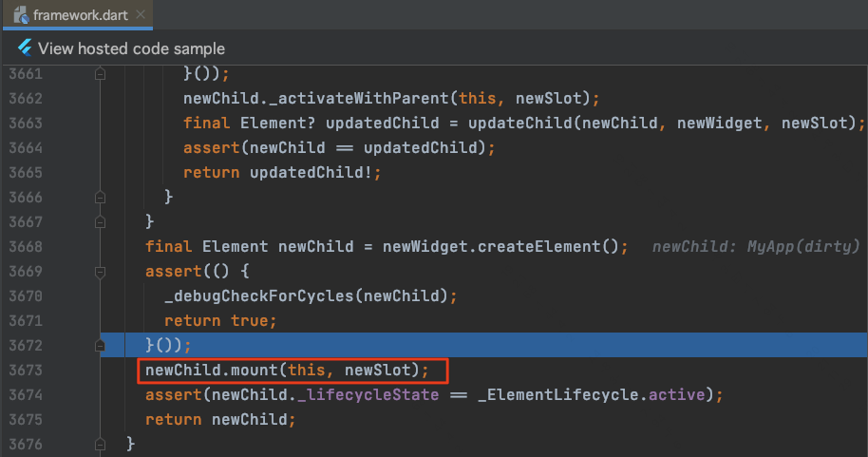Toggle fold marker on highlighted line 3672
This screenshot has width=868, height=457.
pos(101,344)
